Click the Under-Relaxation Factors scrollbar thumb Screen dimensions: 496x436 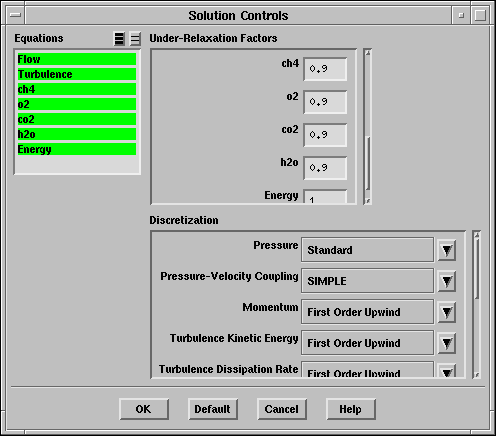[368, 163]
